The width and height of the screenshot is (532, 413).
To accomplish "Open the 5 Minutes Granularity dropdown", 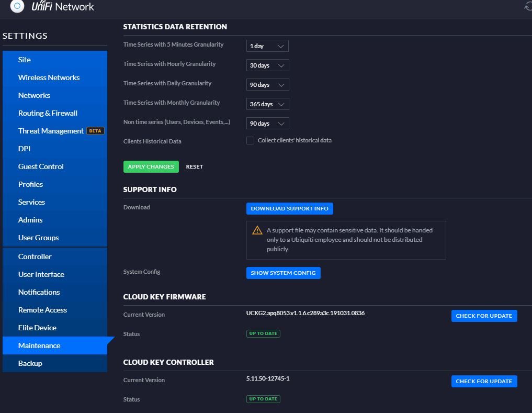I will click(267, 46).
